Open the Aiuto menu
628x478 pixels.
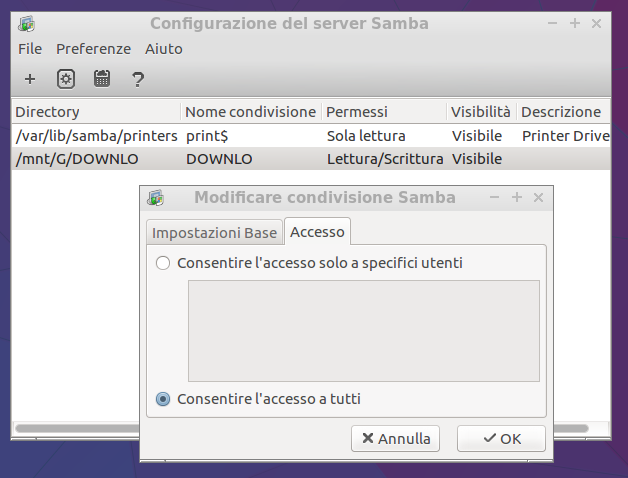pos(164,49)
